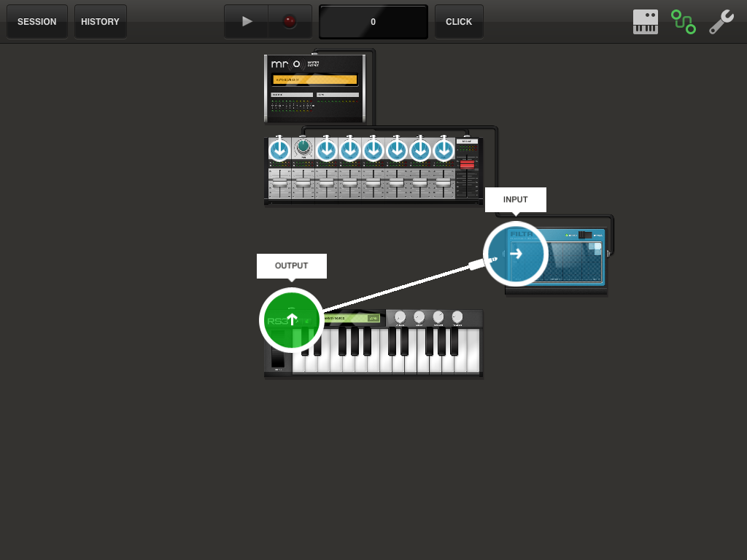
Task: Click the third knob on the RS3 keyboard
Action: pos(438,316)
